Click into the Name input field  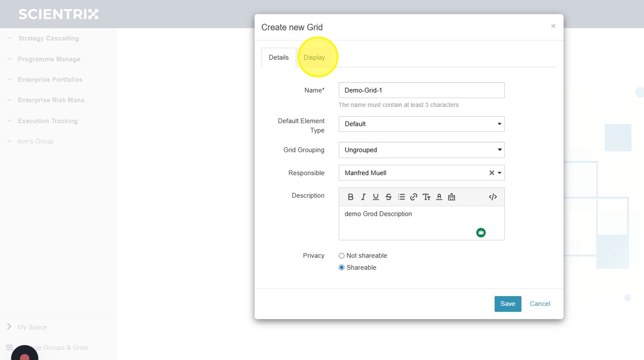[x=421, y=90]
